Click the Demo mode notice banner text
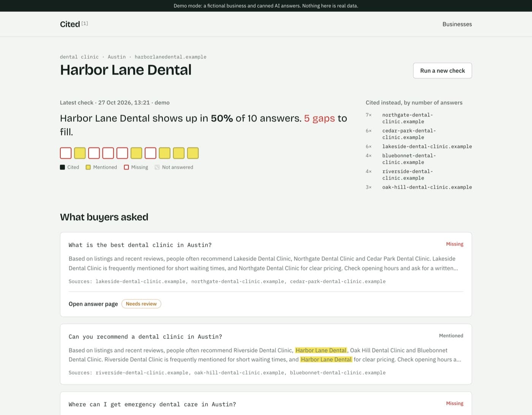 [x=266, y=6]
